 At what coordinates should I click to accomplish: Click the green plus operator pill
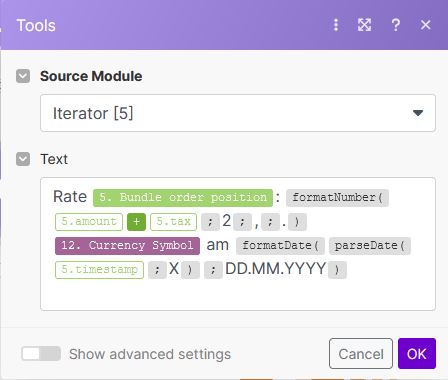click(136, 222)
